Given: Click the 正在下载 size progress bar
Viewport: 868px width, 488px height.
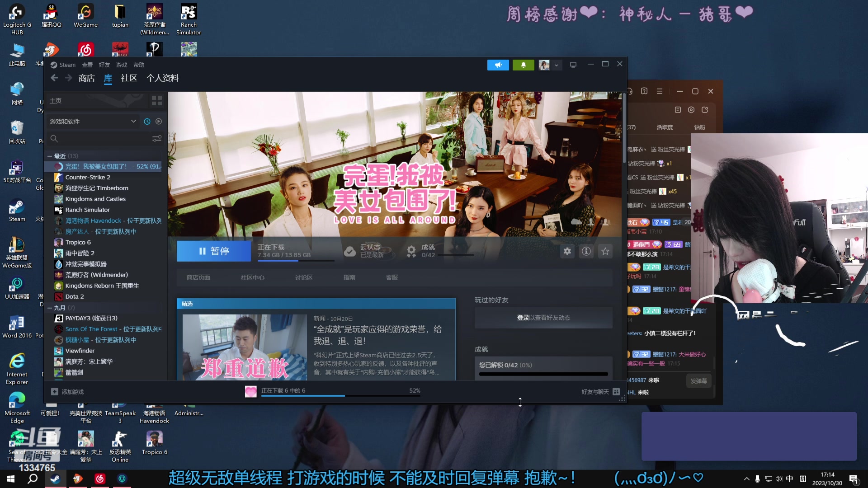Looking at the screenshot, I should tap(296, 261).
